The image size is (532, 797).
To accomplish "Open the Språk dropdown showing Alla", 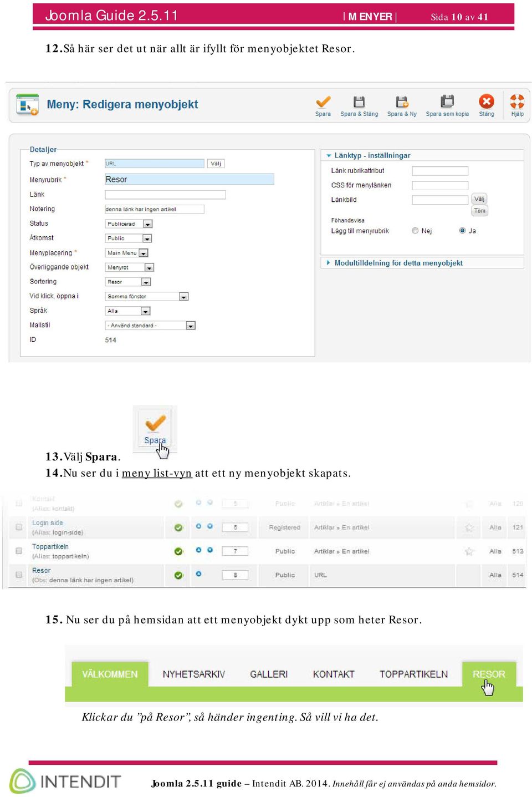I will click(x=128, y=311).
